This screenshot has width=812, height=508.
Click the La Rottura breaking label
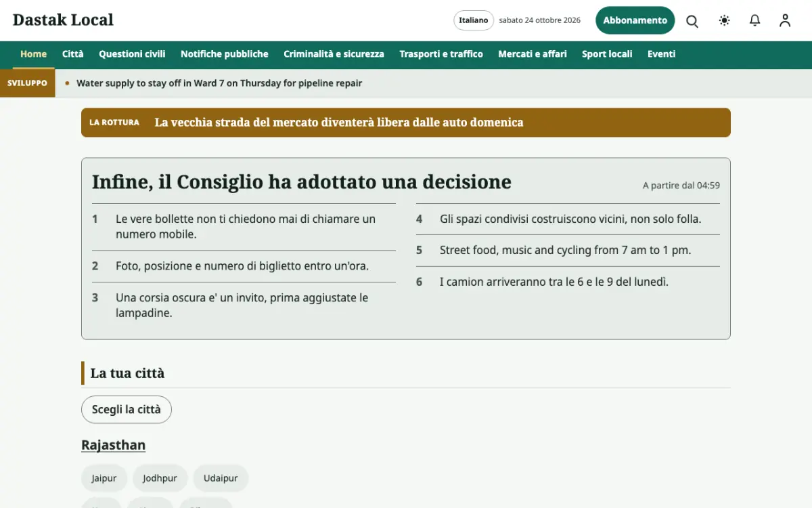point(114,123)
